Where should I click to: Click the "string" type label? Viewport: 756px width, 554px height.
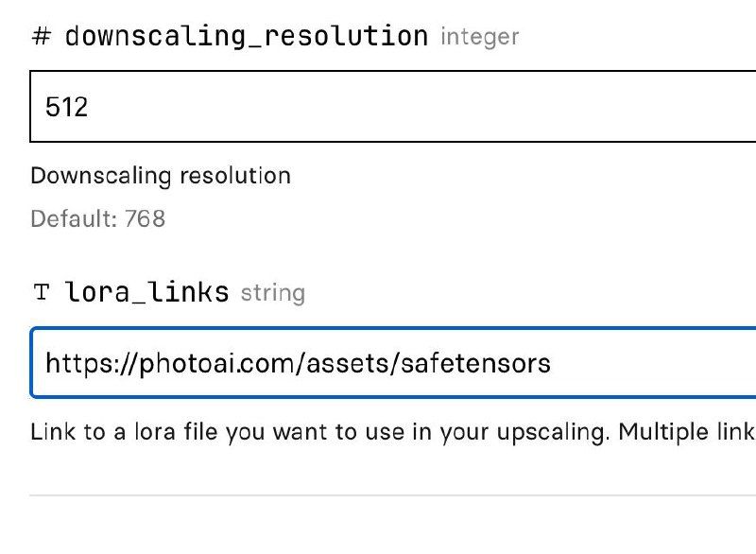(272, 293)
